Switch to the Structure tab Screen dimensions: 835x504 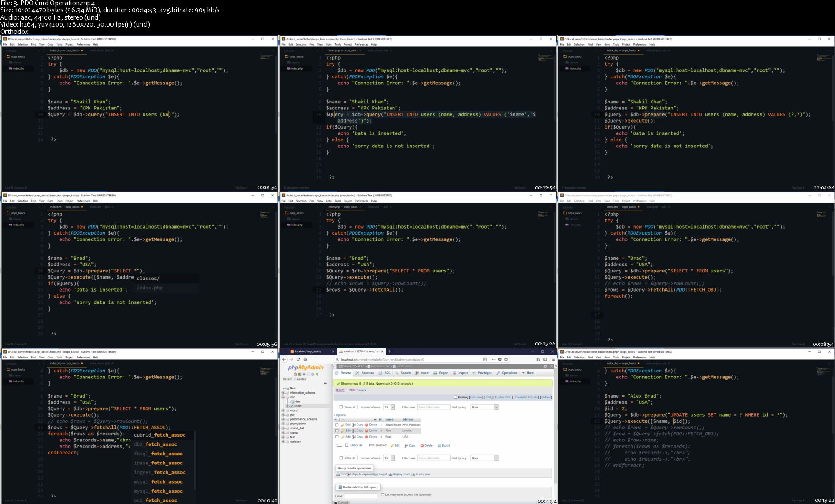(364, 373)
